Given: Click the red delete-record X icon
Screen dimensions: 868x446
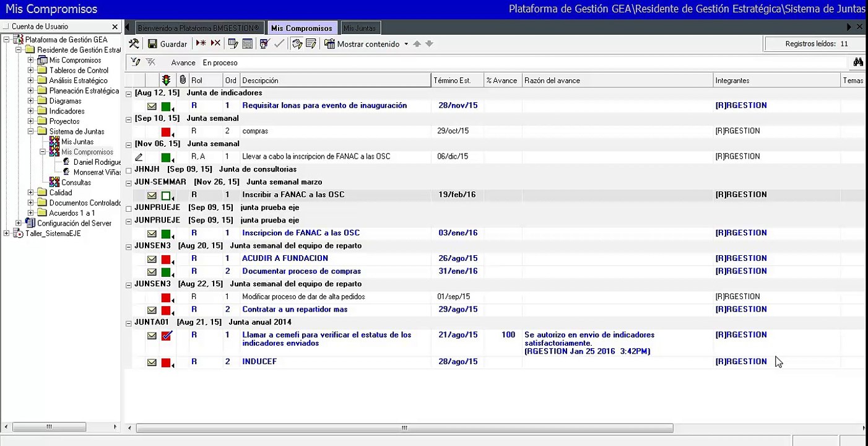Looking at the screenshot, I should click(x=215, y=43).
